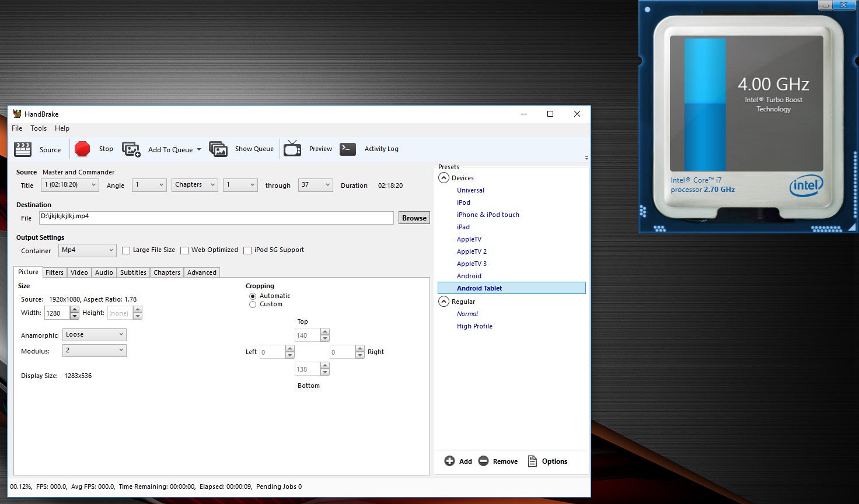This screenshot has height=504, width=859.
Task: Open the Title dropdown
Action: [x=70, y=185]
